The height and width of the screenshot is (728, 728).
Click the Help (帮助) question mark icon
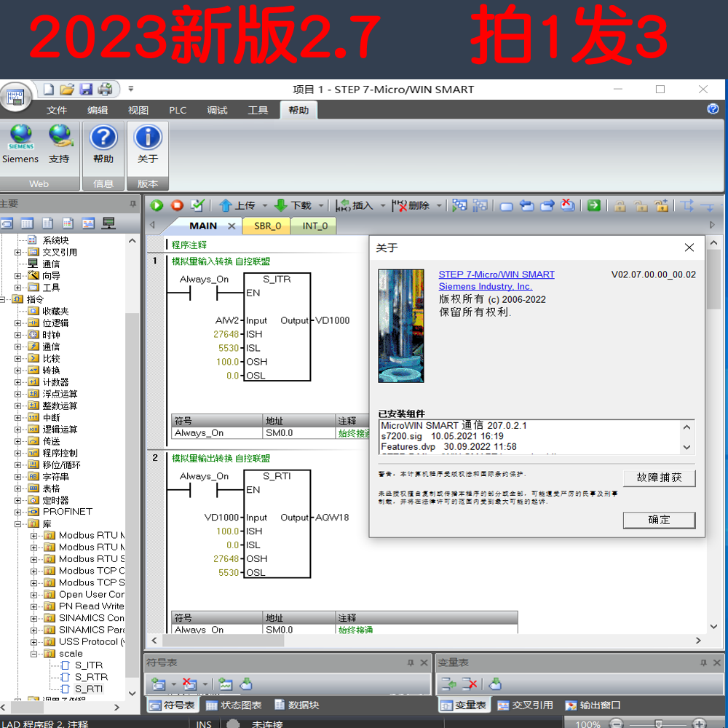103,138
